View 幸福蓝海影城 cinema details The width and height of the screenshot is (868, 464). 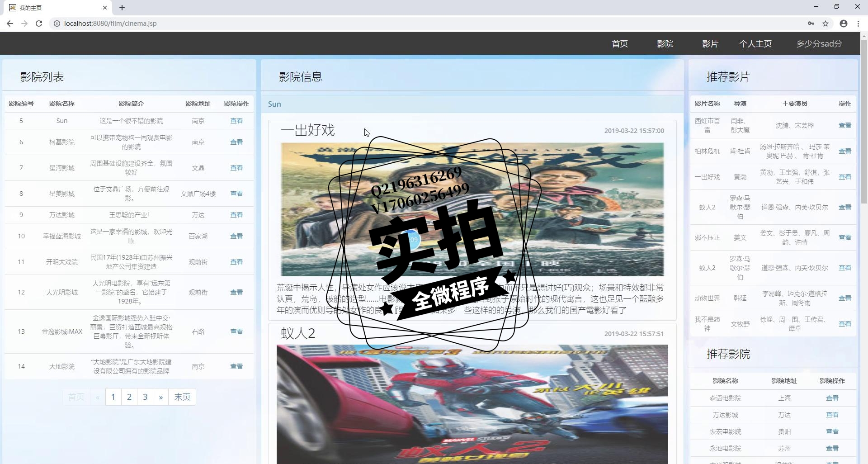[x=236, y=236]
